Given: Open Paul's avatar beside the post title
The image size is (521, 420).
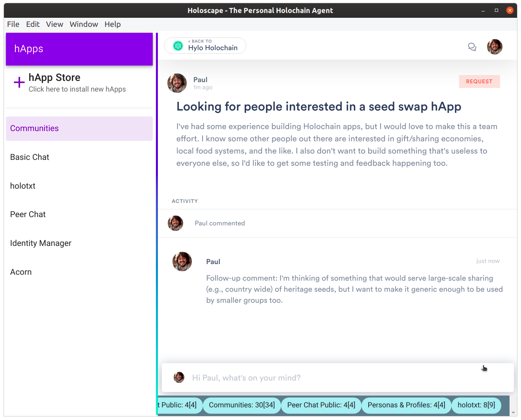Looking at the screenshot, I should pyautogui.click(x=177, y=83).
